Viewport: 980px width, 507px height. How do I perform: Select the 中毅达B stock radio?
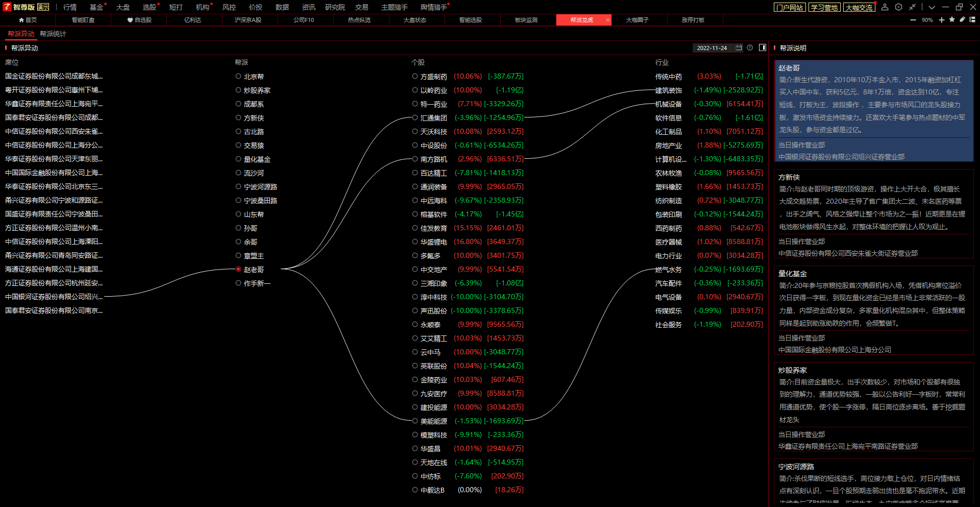tap(415, 490)
